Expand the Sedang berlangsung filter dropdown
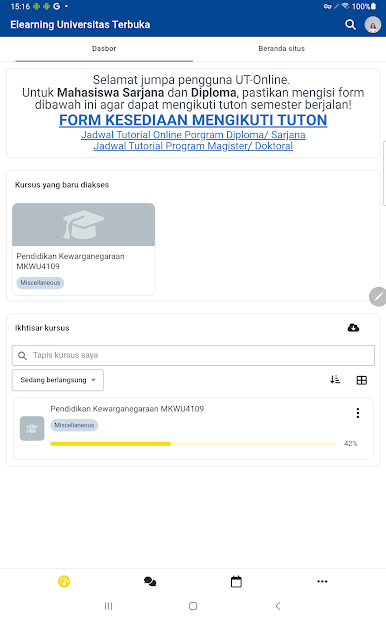The width and height of the screenshot is (386, 618). click(58, 380)
